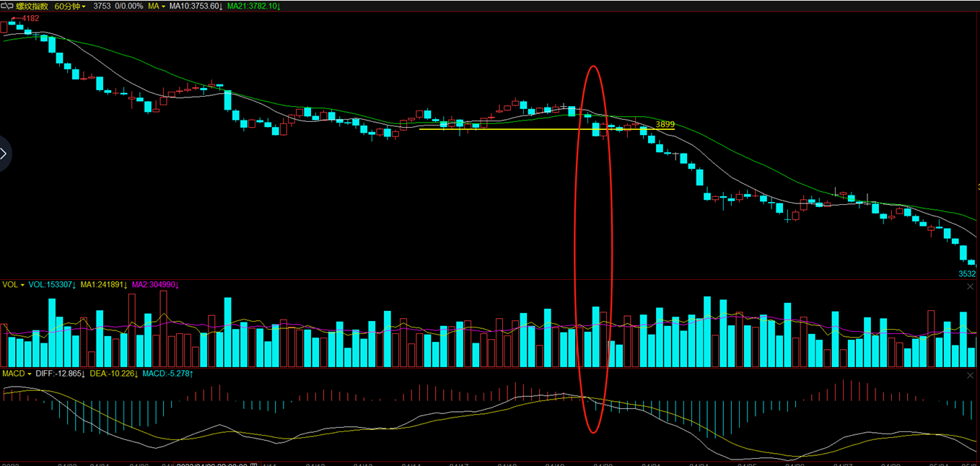Expand the left sidebar chevron
This screenshot has width=980, height=466.
(x=4, y=153)
